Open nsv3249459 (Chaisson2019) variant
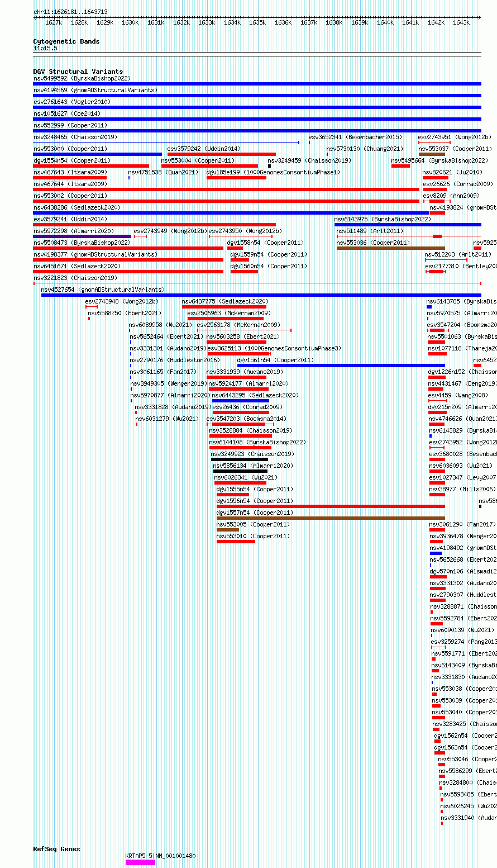This screenshot has height=868, width=497. pos(309,160)
